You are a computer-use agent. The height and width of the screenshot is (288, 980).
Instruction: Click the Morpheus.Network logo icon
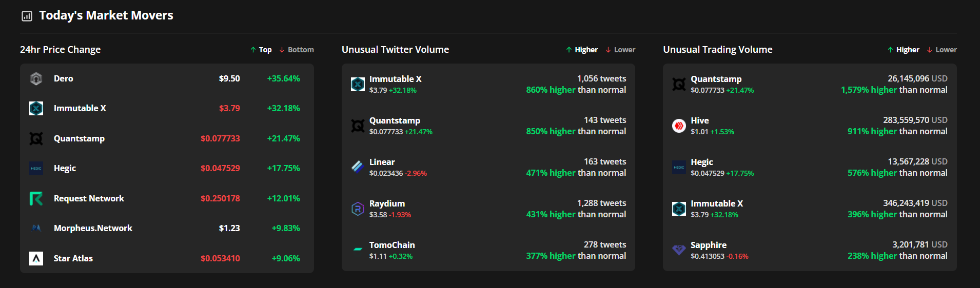[x=36, y=228]
